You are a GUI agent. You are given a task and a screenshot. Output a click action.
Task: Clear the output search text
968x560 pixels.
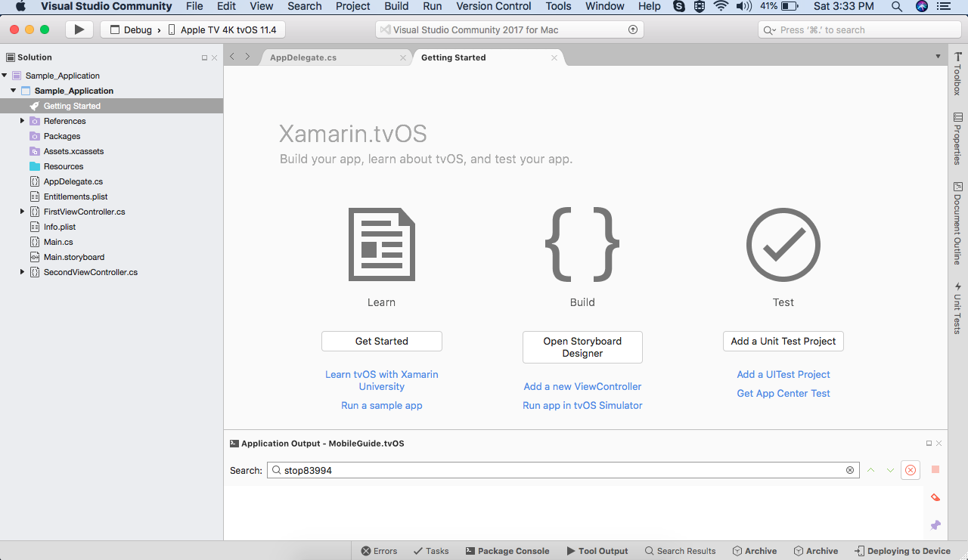click(850, 470)
